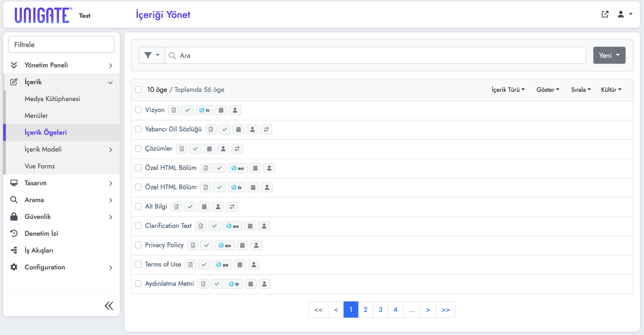The width and height of the screenshot is (644, 335).
Task: Check the Privacy Policy checkbox
Action: (x=138, y=245)
